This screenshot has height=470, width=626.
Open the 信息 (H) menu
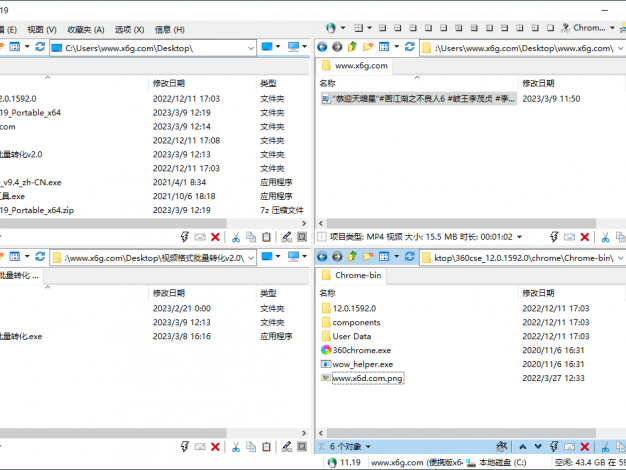tap(170, 30)
